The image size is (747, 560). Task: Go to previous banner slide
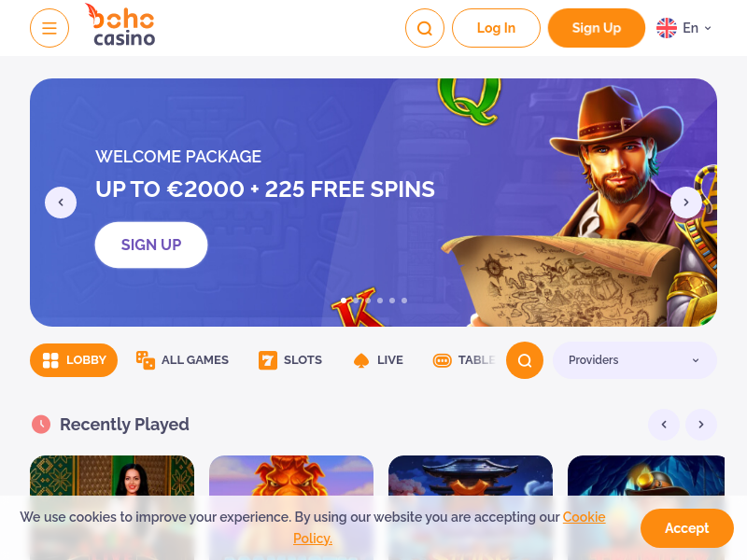point(61,203)
